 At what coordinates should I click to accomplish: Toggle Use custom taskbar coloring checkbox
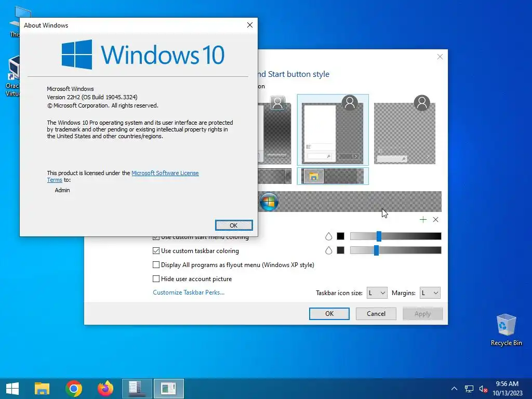tap(156, 251)
